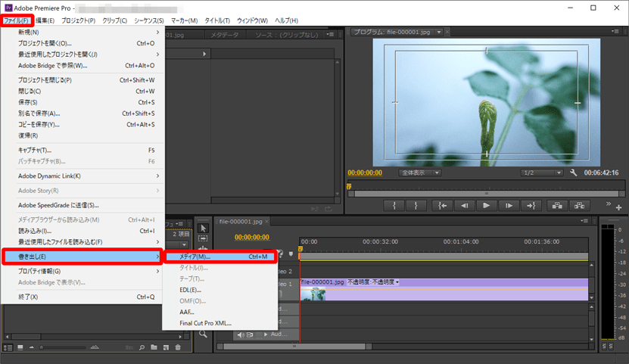The width and height of the screenshot is (629, 364).
Task: Open the 編集(E) menu
Action: [45, 20]
